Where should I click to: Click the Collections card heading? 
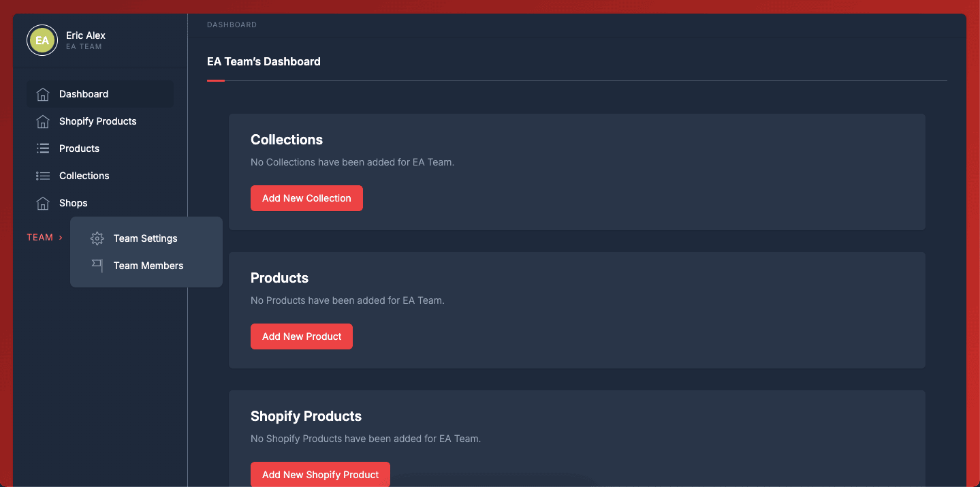[287, 140]
